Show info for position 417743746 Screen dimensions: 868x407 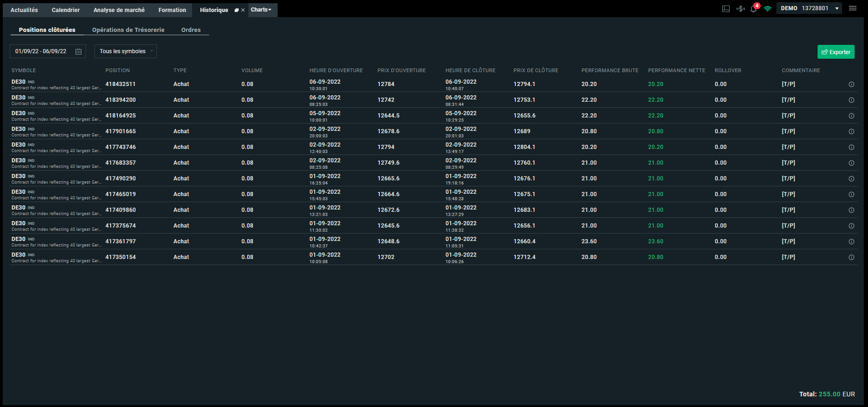click(x=851, y=147)
